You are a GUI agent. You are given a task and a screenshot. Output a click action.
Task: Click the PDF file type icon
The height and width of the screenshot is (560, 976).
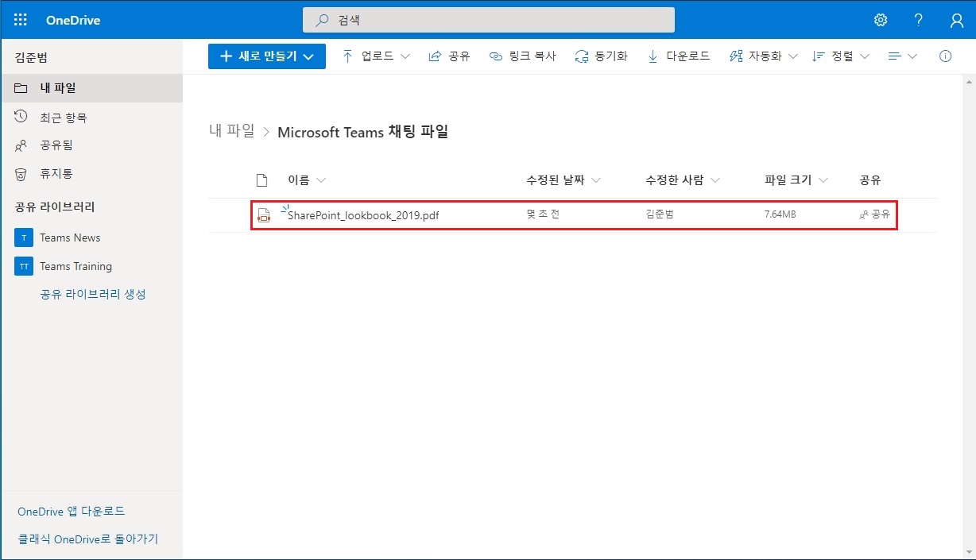(x=264, y=215)
